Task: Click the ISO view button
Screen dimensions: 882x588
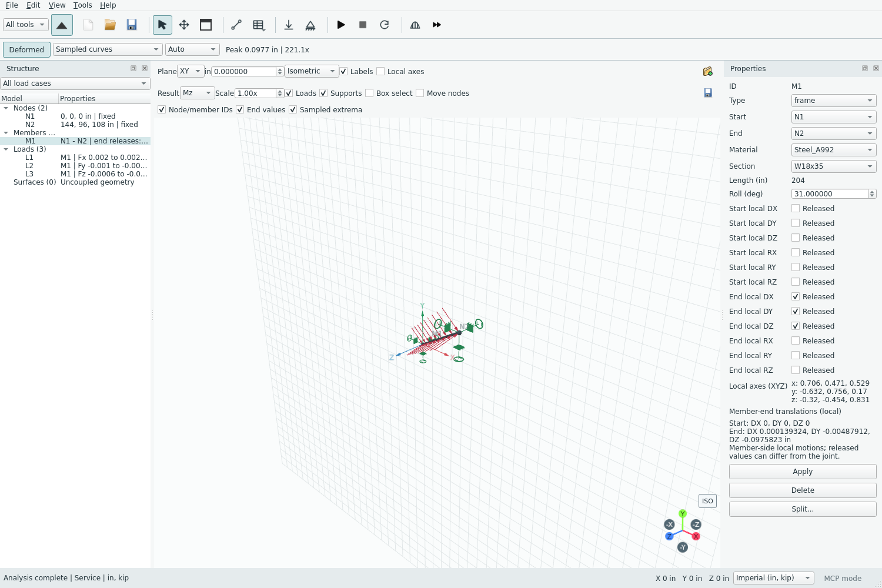Action: tap(707, 501)
